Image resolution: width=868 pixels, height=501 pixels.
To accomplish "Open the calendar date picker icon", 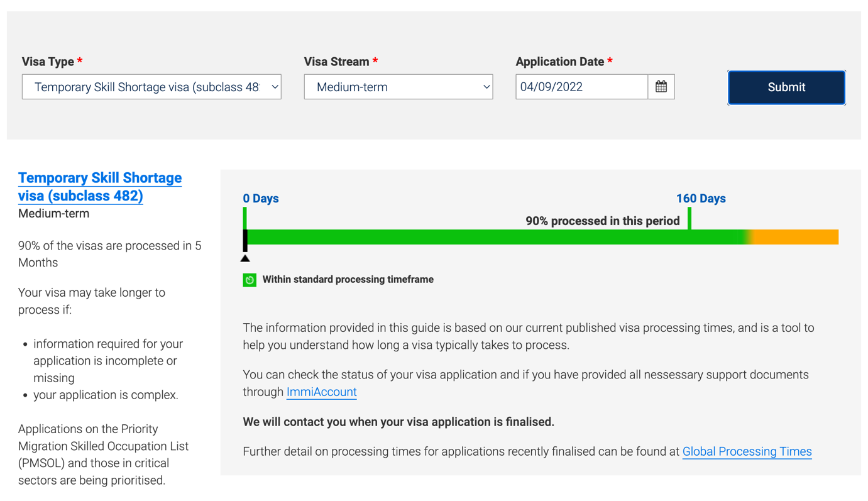I will pos(661,86).
